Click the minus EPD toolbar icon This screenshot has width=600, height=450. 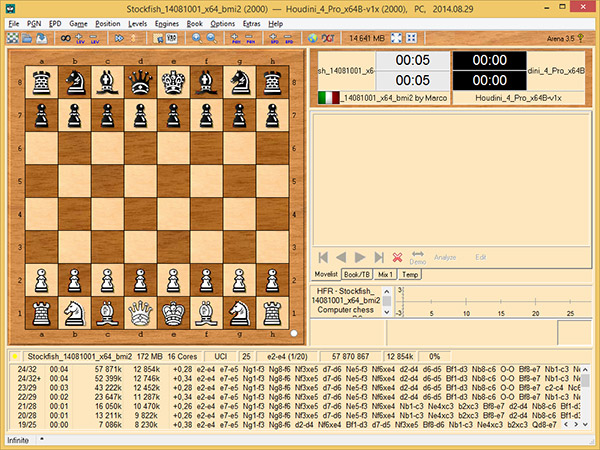(x=288, y=38)
